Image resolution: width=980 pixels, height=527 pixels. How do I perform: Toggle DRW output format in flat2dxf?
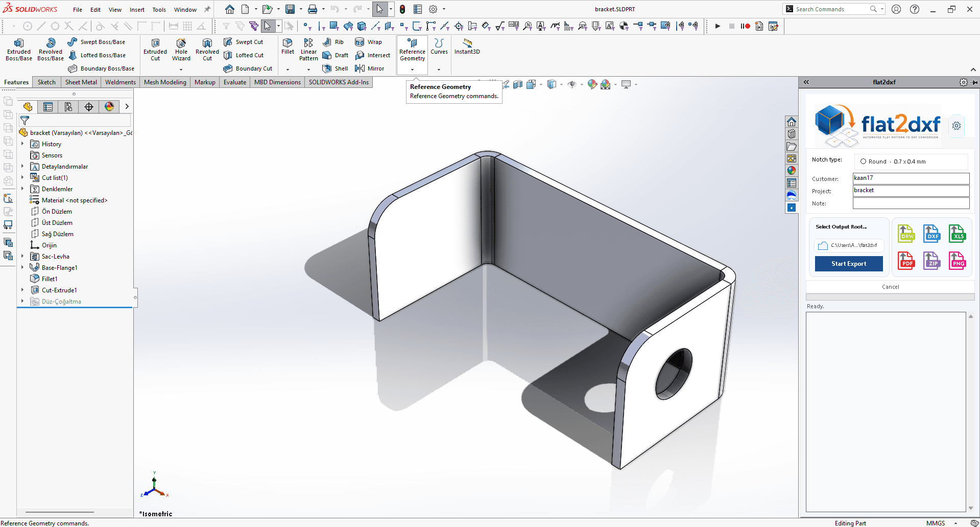tap(906, 234)
